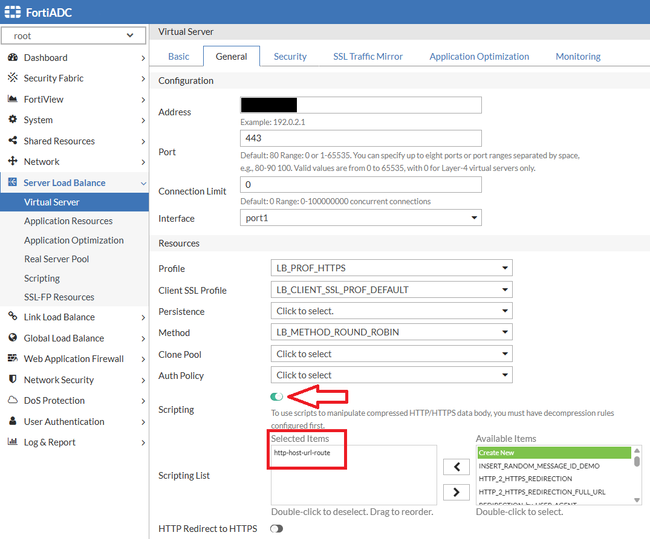Click the Log & Report icon

(13, 442)
